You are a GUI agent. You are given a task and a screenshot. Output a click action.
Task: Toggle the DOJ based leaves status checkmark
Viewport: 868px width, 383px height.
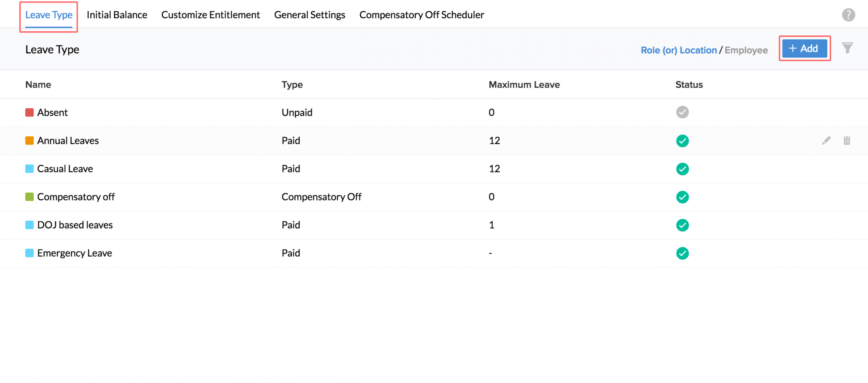682,225
